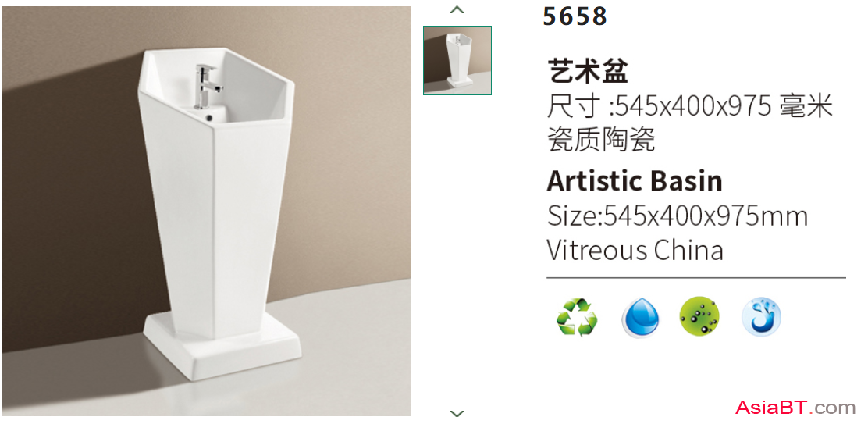Click the blue water drop icon
Viewport: 868px width, 424px height.
pos(640,317)
